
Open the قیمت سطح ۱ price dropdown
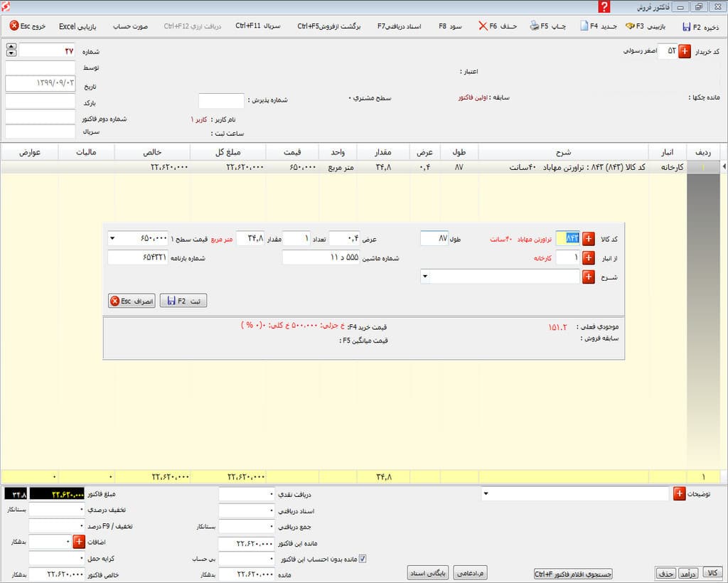pos(112,239)
